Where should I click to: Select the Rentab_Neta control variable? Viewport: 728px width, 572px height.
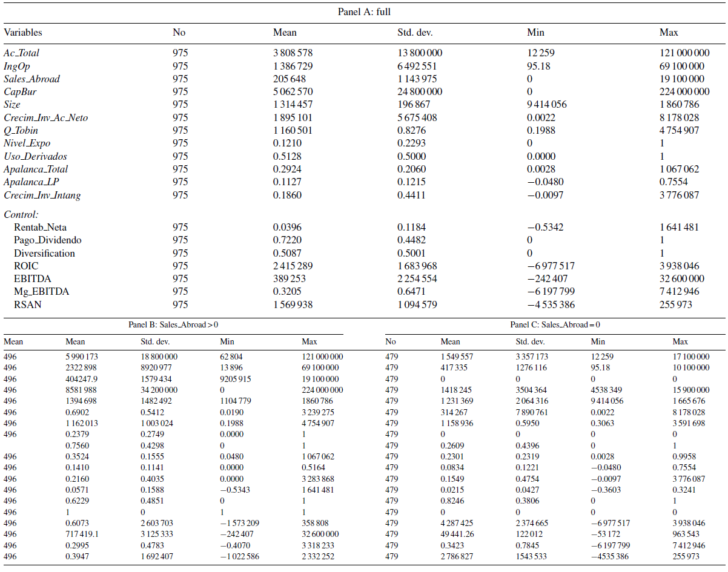click(41, 228)
